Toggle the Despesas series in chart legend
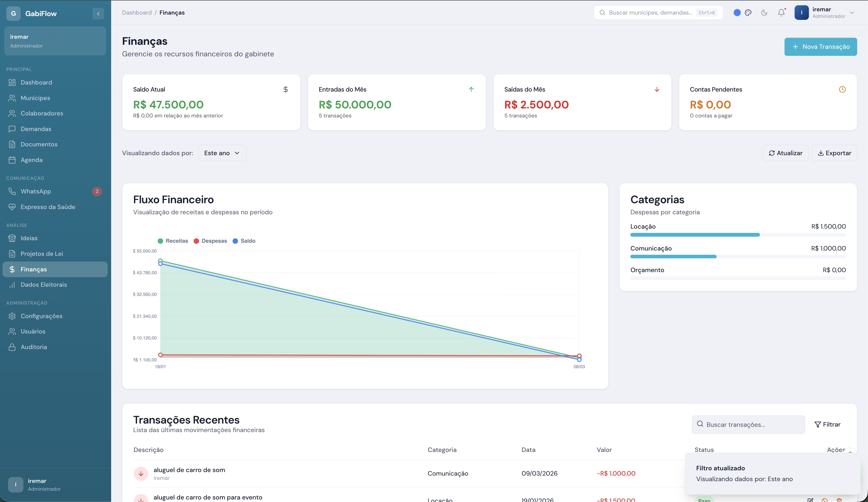Image resolution: width=868 pixels, height=502 pixels. click(x=210, y=241)
